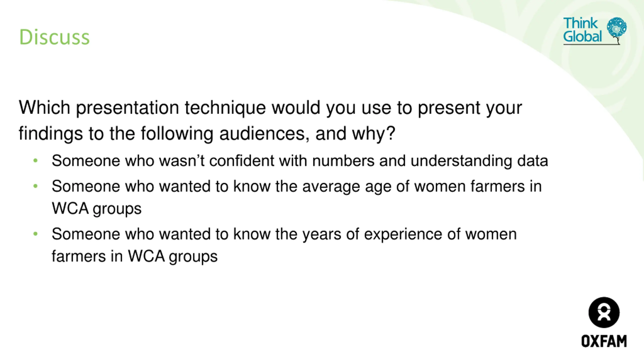Select the "wasn't confident with numbers" bullet
This screenshot has height=362, width=644.
pyautogui.click(x=300, y=161)
